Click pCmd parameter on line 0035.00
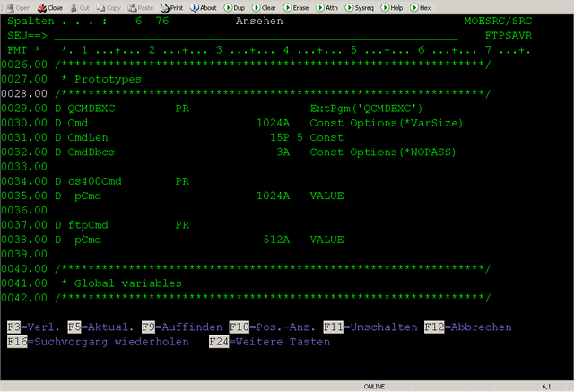Screen dimensions: 574x392 pos(88,196)
